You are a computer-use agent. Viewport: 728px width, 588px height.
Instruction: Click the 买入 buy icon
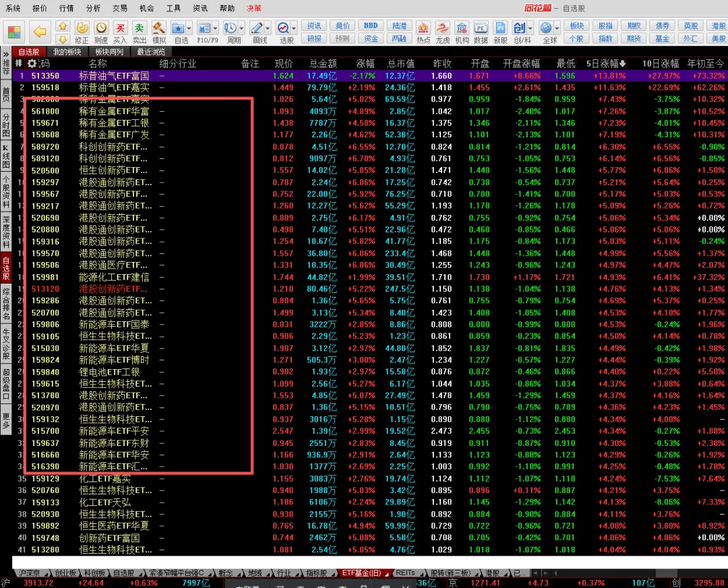click(120, 32)
